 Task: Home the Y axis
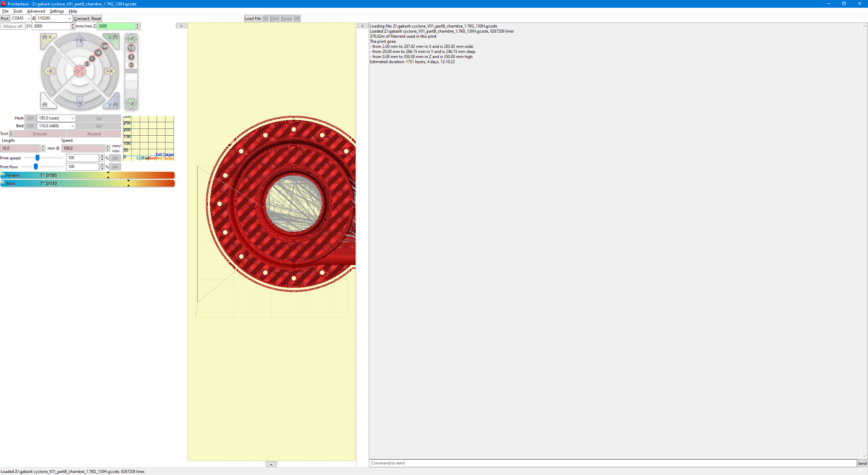(x=112, y=103)
